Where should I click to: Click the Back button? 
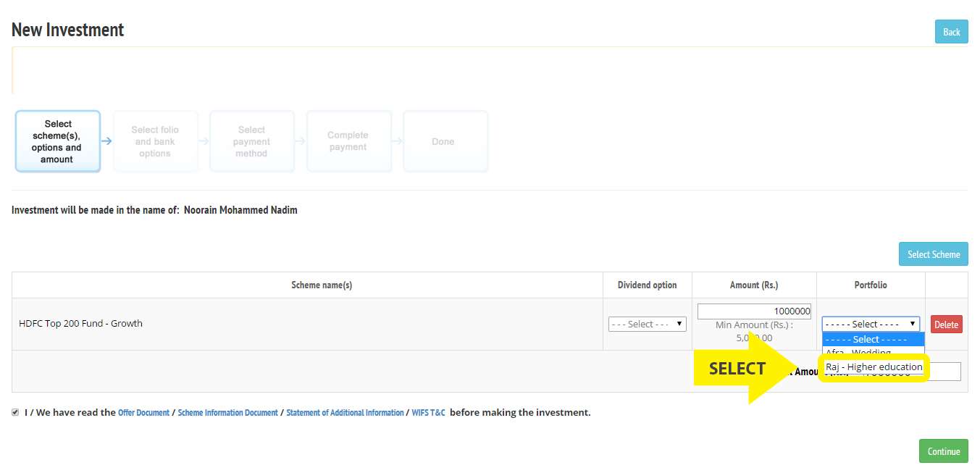[951, 32]
